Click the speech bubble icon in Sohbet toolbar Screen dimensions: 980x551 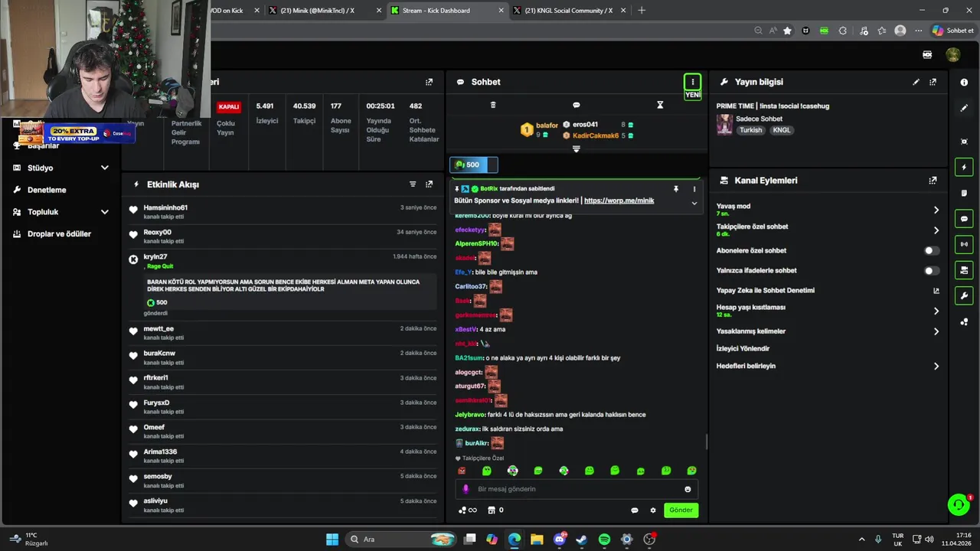click(577, 105)
